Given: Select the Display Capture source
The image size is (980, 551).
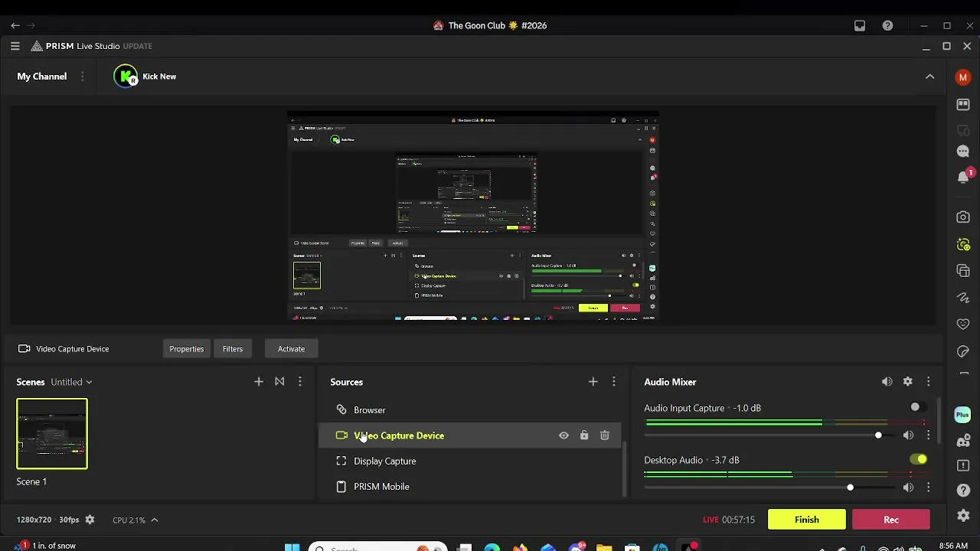Looking at the screenshot, I should coord(470,461).
